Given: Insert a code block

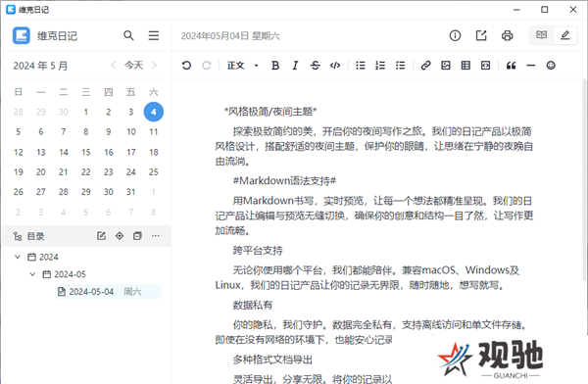Looking at the screenshot, I should (x=485, y=66).
